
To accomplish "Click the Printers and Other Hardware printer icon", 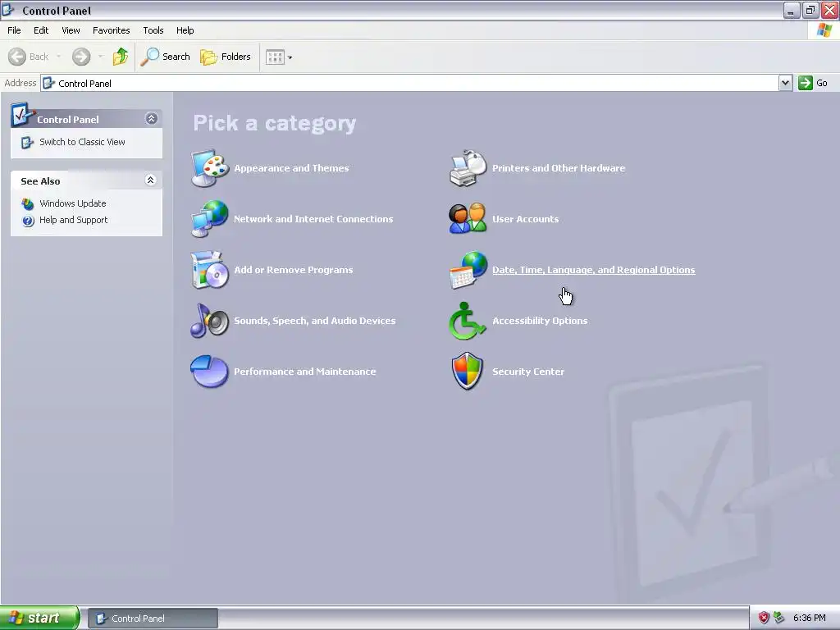I will click(x=468, y=168).
